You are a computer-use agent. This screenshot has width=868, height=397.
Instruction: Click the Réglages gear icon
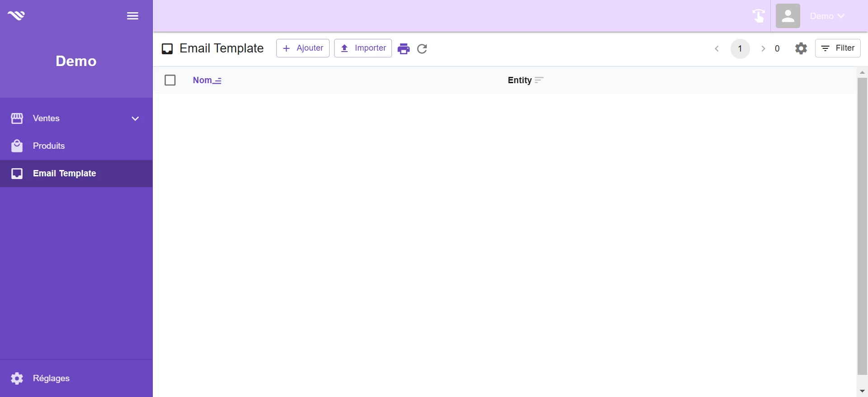point(17,378)
